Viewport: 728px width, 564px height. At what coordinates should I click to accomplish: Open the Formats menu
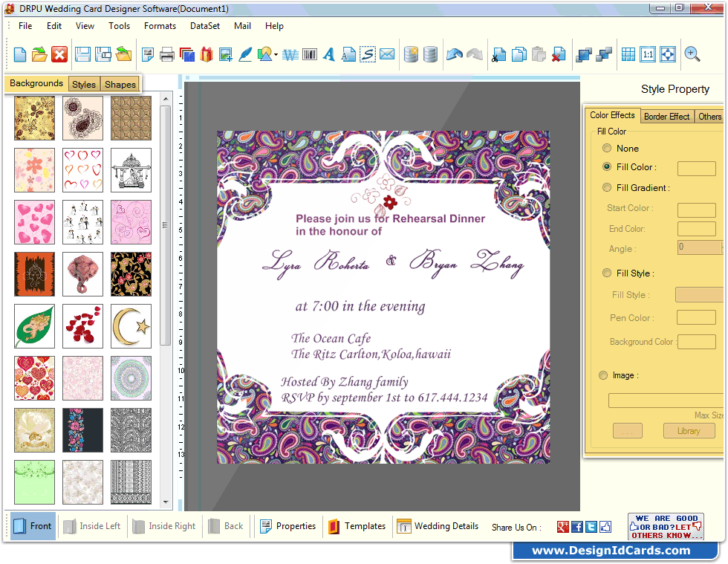click(160, 26)
